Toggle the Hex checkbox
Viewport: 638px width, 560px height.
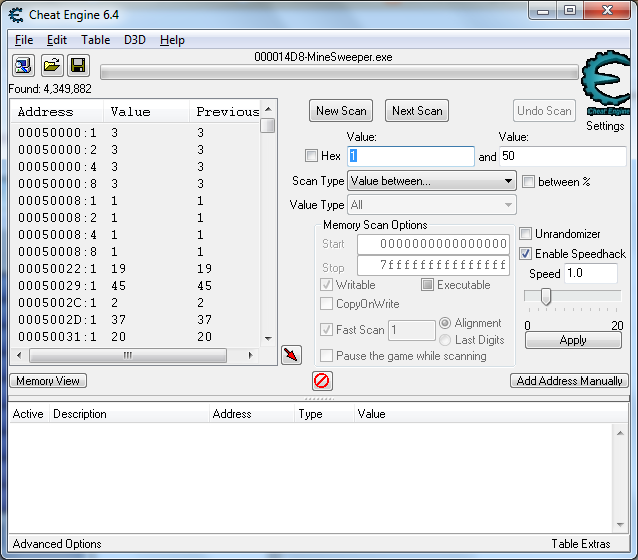click(311, 156)
